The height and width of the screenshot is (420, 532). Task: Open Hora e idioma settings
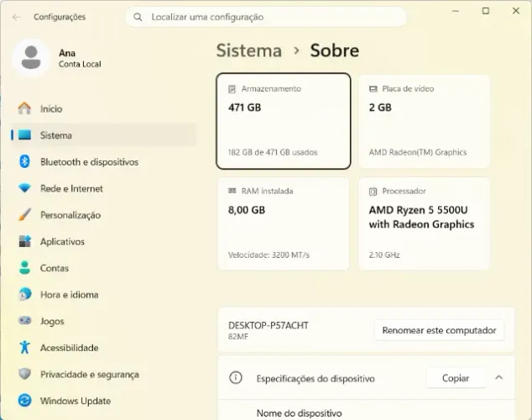103,294
